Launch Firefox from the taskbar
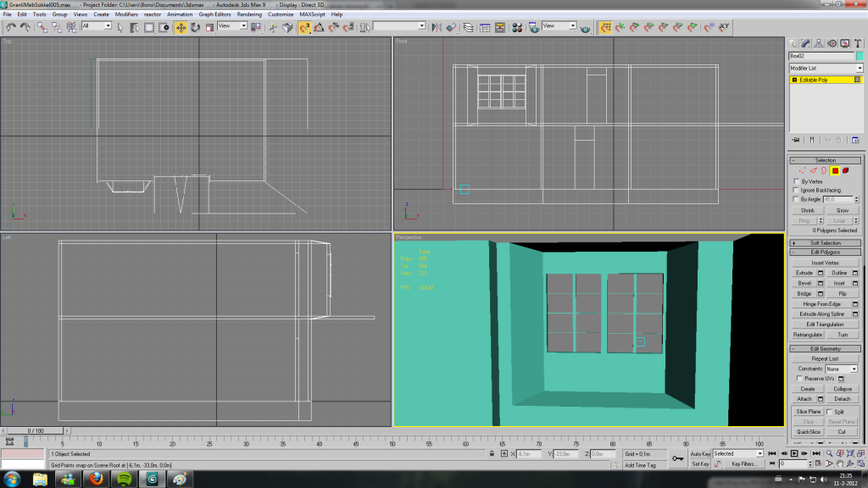Screen dimensions: 868x488 point(95,480)
